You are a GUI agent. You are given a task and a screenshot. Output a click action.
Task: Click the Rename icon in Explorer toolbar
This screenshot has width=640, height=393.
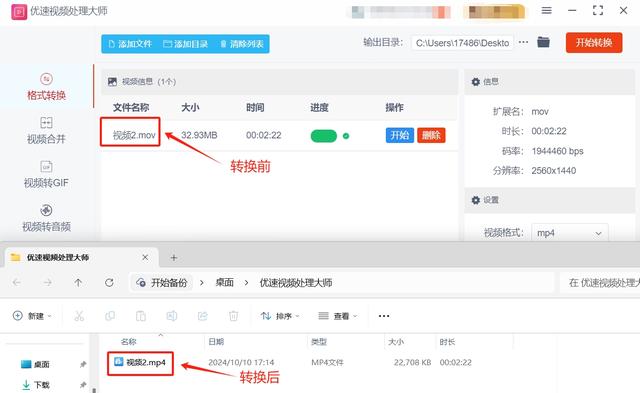pyautogui.click(x=172, y=316)
